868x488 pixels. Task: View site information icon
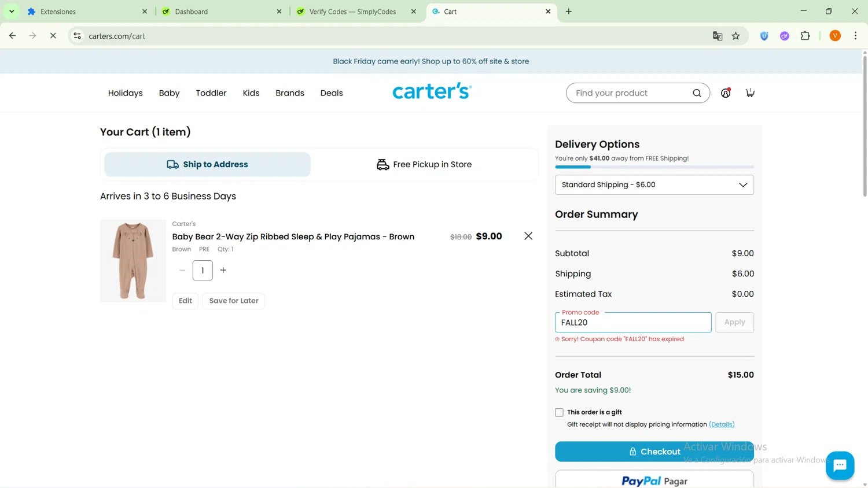[x=77, y=36]
